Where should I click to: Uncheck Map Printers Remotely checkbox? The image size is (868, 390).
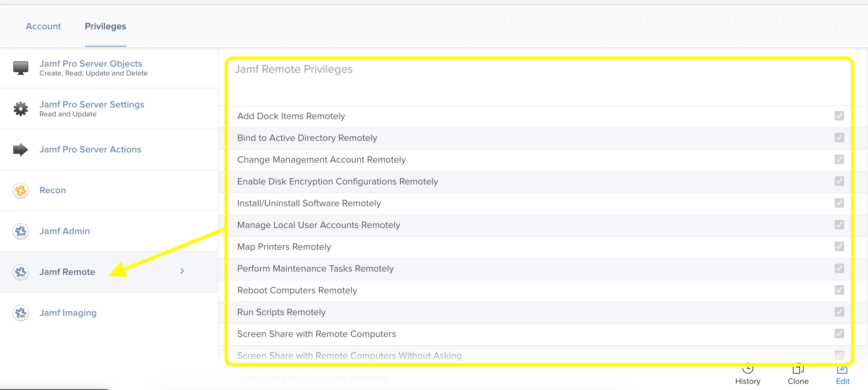[x=839, y=246]
